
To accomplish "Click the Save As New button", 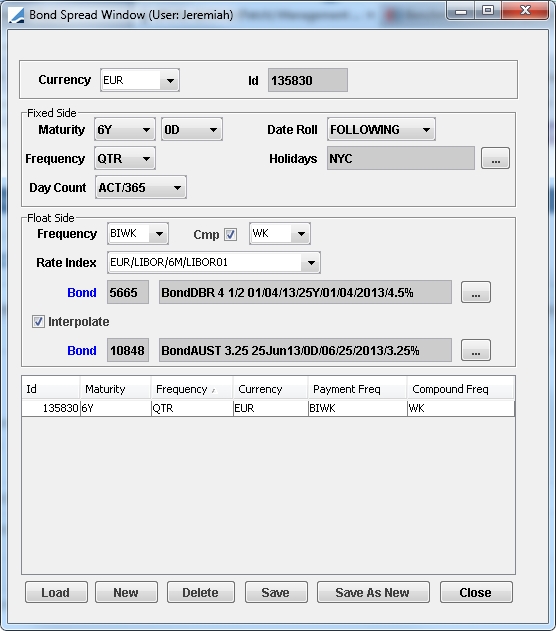I will pos(373,592).
